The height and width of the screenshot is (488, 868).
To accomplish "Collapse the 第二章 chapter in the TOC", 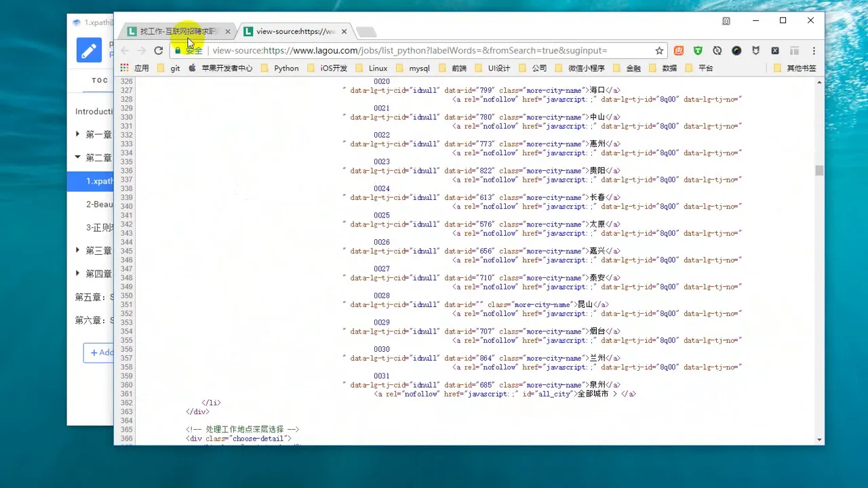I will coord(78,157).
